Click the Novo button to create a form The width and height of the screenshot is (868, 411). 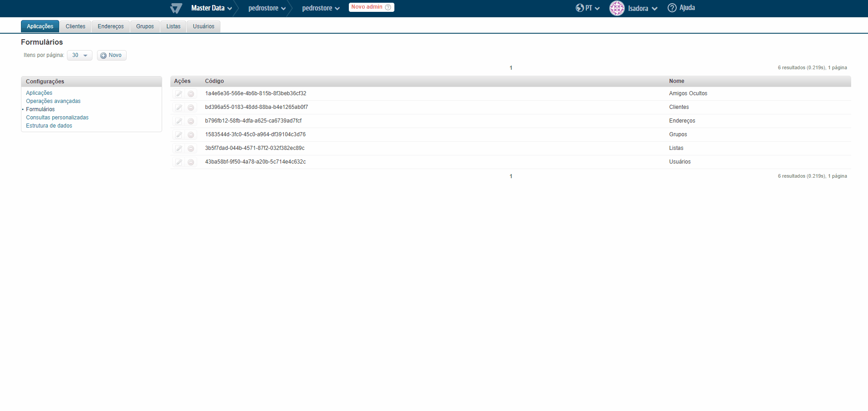click(111, 55)
